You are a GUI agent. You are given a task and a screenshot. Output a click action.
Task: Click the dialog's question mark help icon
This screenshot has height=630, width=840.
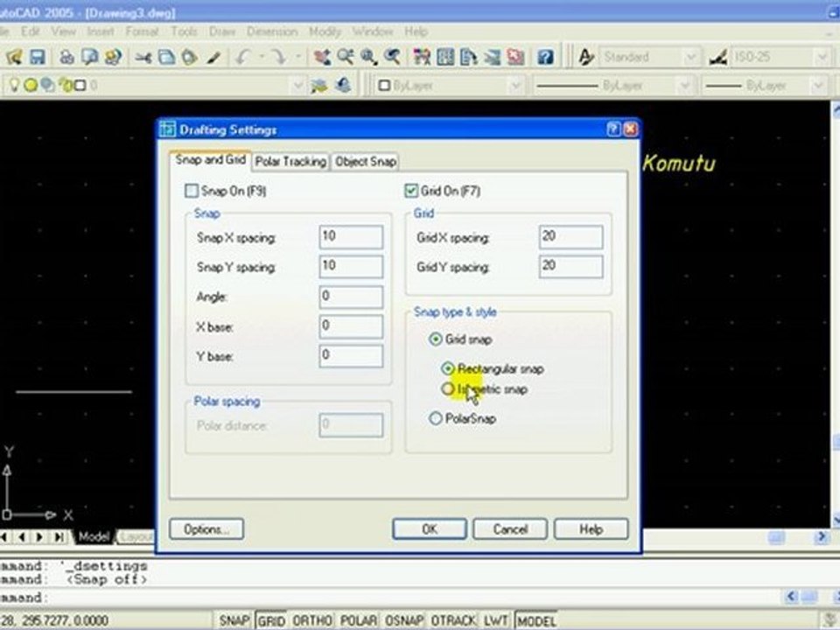point(614,129)
